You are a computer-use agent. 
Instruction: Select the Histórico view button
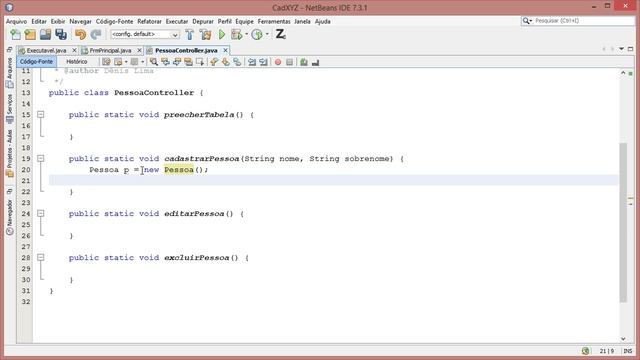(x=77, y=62)
